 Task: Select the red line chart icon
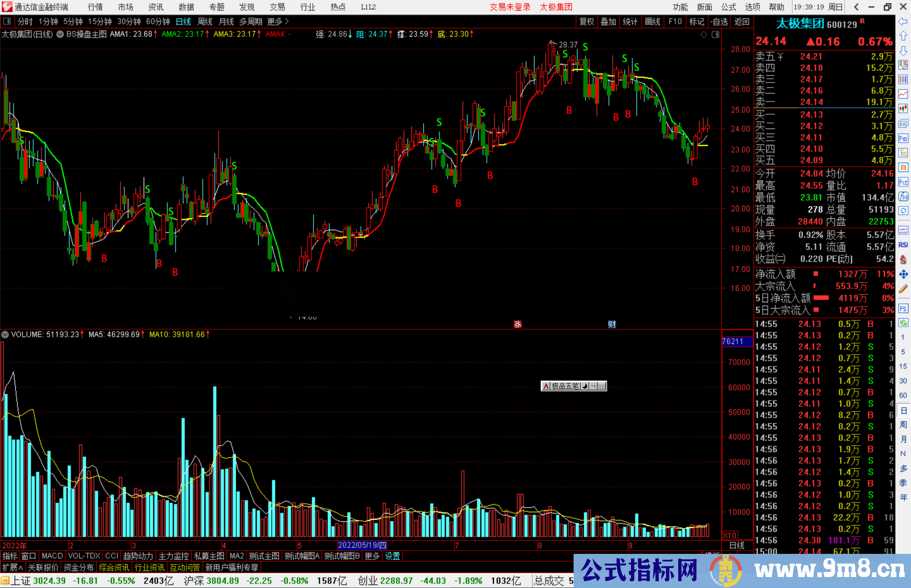(903, 94)
